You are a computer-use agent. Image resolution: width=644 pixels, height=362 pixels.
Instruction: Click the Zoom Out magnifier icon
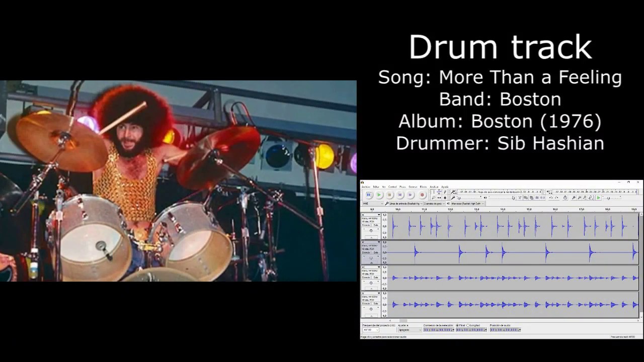coord(580,198)
